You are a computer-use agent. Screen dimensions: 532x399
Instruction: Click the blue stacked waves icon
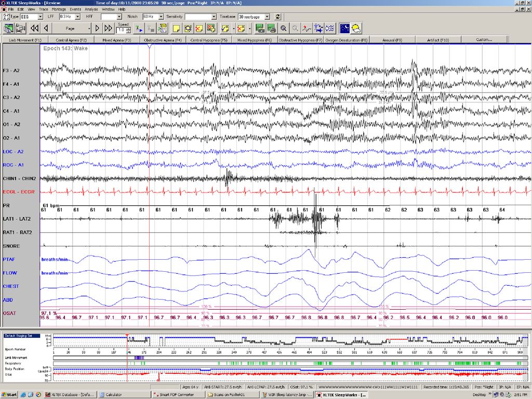[x=330, y=29]
